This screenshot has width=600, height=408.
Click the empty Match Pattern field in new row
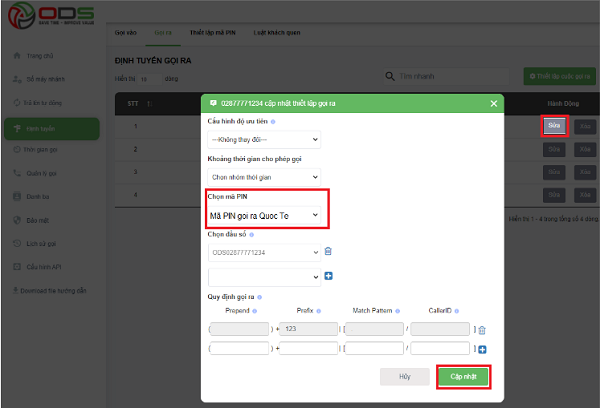pyautogui.click(x=374, y=348)
